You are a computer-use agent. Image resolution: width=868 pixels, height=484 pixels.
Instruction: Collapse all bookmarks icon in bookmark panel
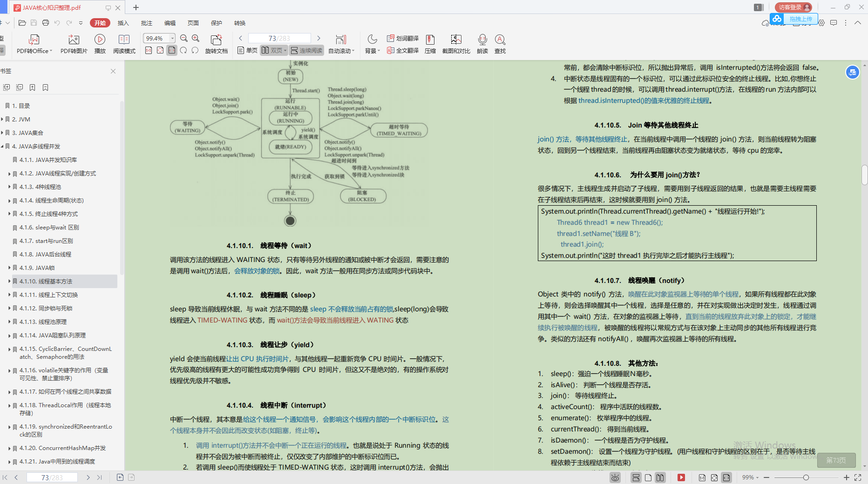pyautogui.click(x=20, y=87)
